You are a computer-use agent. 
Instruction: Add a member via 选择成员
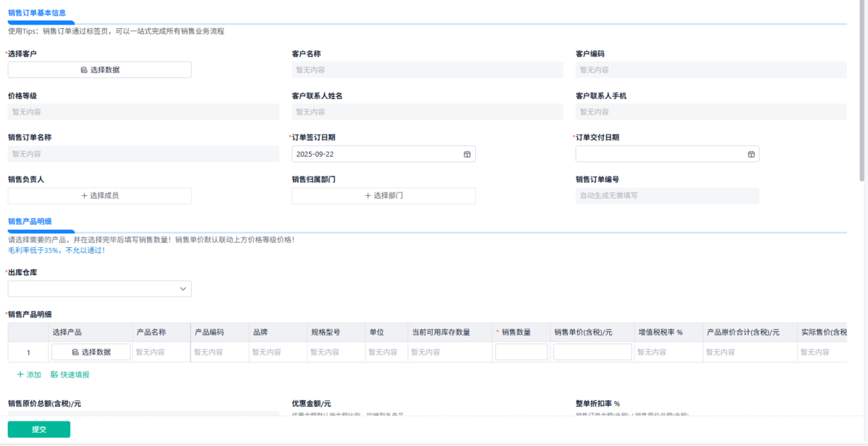tap(100, 196)
